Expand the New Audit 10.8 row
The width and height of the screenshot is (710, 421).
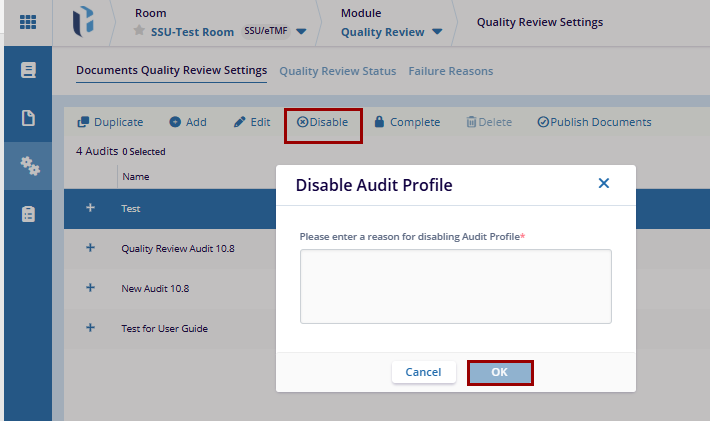[90, 288]
